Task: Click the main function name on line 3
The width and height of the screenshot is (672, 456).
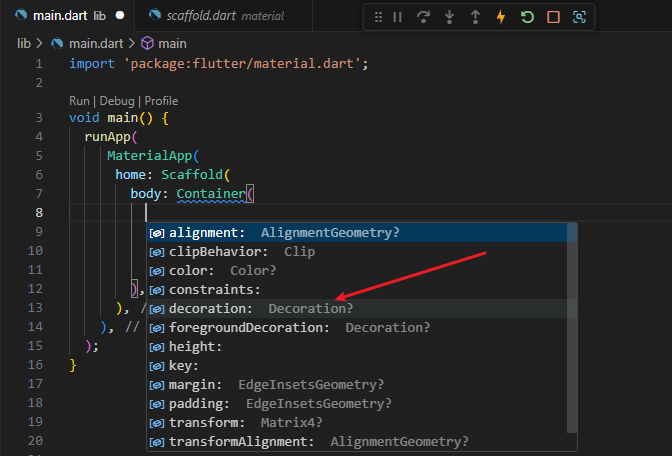Action: pos(123,117)
